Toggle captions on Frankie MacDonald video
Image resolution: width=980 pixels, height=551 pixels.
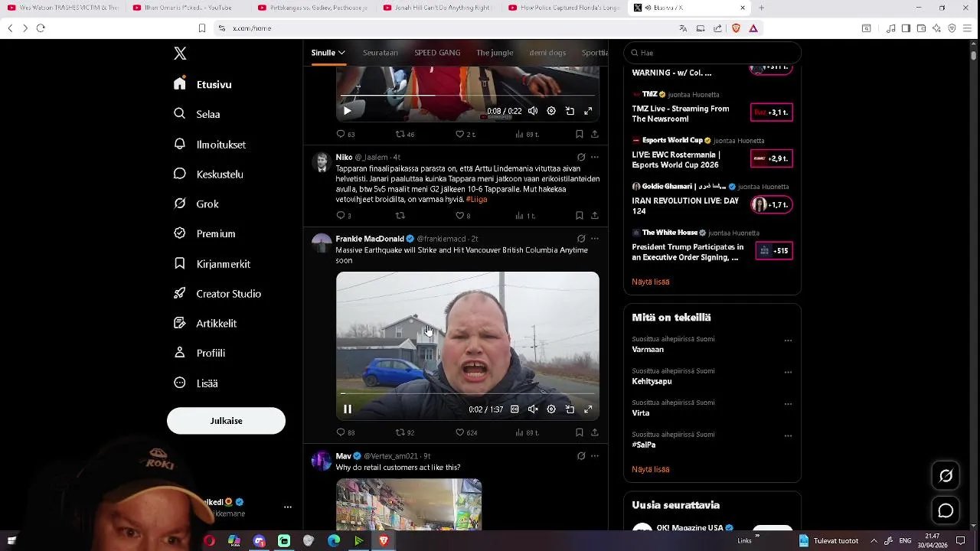tap(514, 409)
